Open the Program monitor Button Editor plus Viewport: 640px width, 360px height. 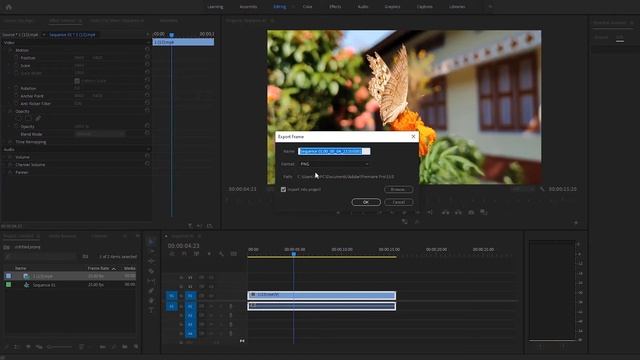576,222
